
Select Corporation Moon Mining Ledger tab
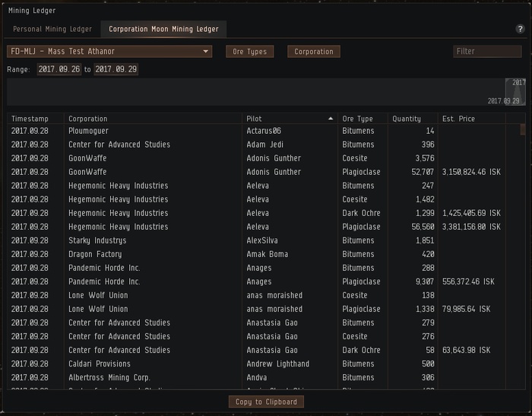click(163, 29)
